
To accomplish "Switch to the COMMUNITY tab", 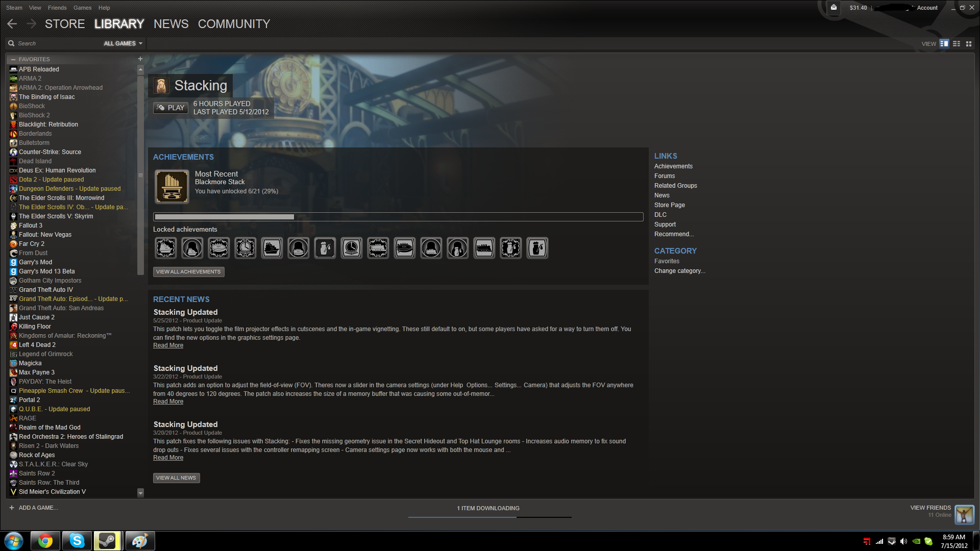I will (x=234, y=24).
